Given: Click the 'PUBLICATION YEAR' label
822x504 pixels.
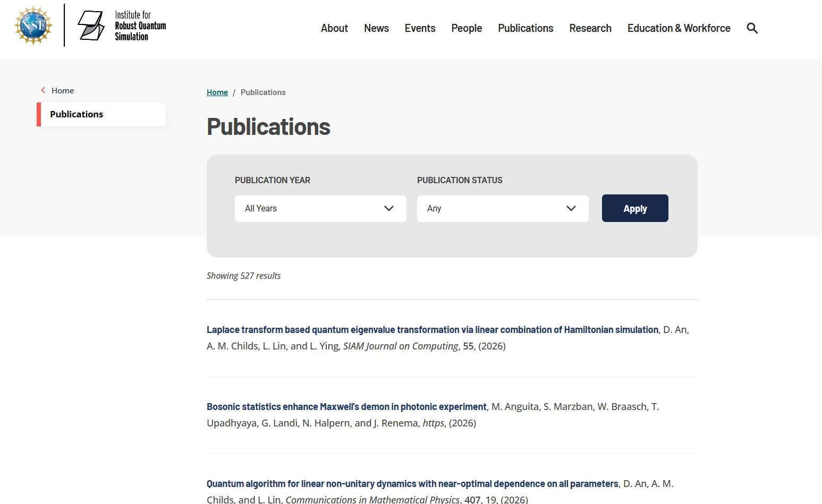Looking at the screenshot, I should coord(273,181).
